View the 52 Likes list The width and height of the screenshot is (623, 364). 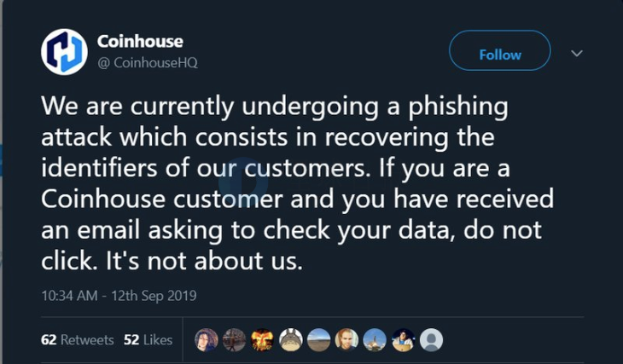tap(148, 340)
